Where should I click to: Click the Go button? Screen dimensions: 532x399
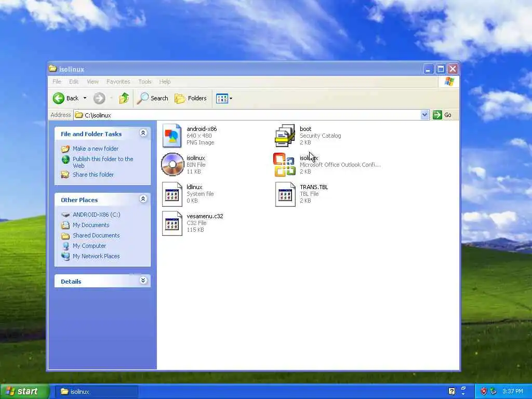443,115
